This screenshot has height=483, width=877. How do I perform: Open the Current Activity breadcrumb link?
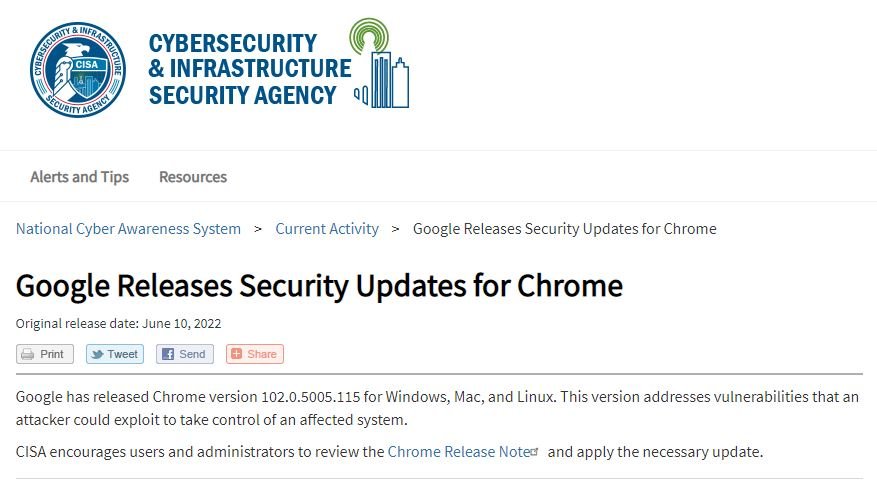pyautogui.click(x=327, y=229)
